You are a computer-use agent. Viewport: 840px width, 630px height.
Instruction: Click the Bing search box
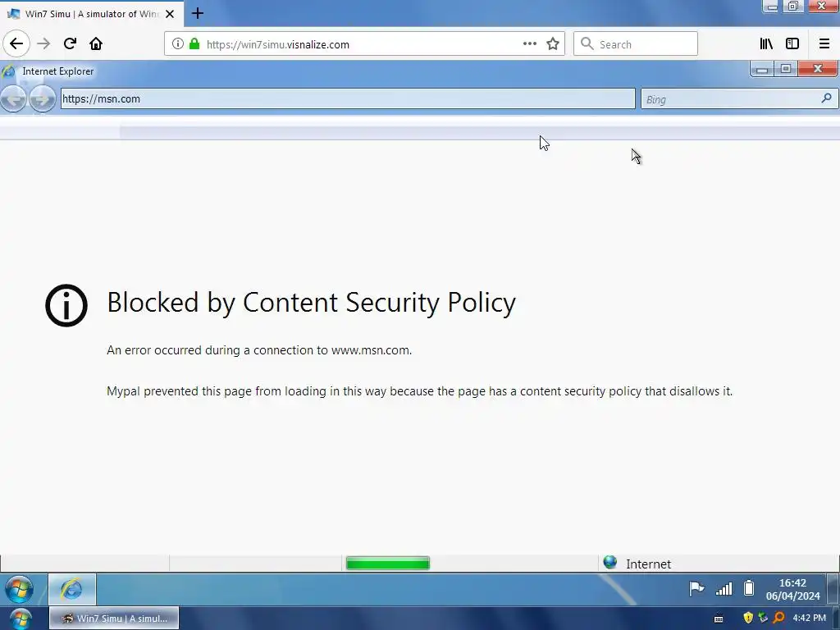pyautogui.click(x=739, y=99)
